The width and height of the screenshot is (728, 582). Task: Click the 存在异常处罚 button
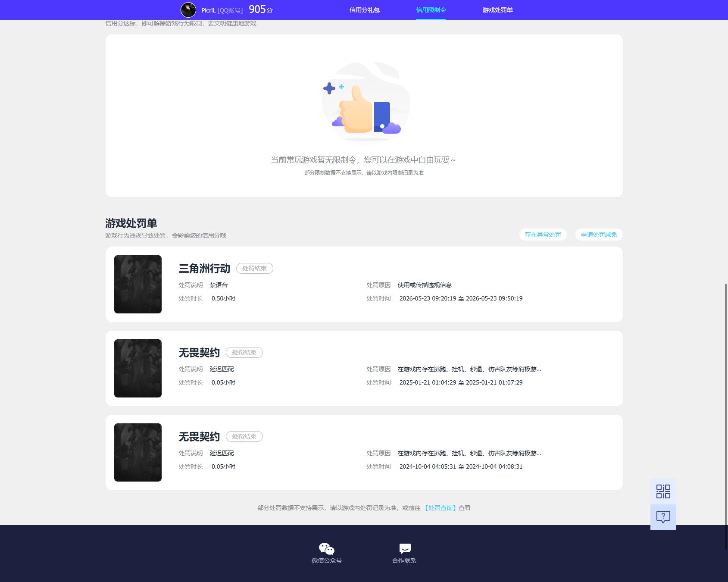543,235
